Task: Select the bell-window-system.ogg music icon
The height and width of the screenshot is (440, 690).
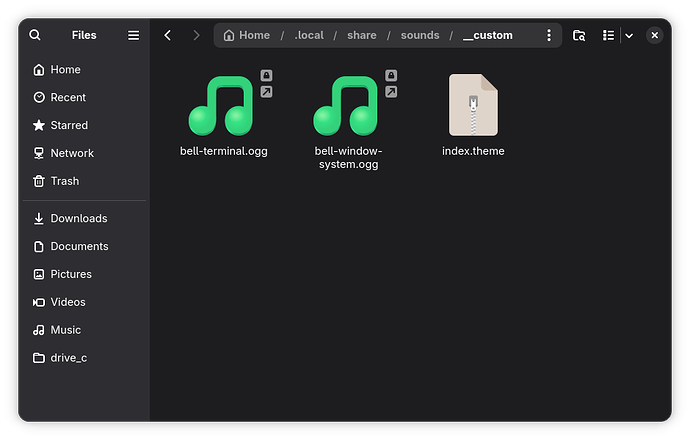Action: click(346, 106)
